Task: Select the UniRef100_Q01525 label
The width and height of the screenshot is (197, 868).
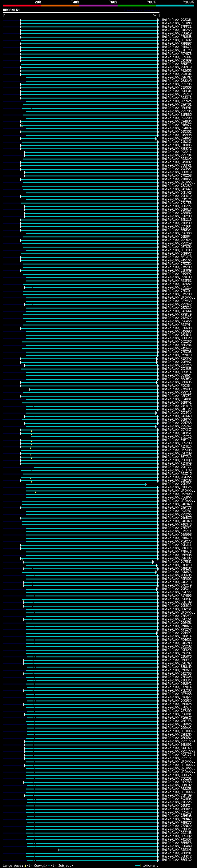Action: (x=176, y=101)
